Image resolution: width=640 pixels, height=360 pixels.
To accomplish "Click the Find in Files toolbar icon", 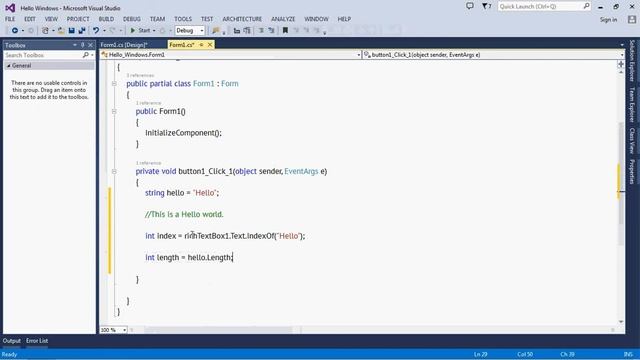I will click(x=216, y=31).
